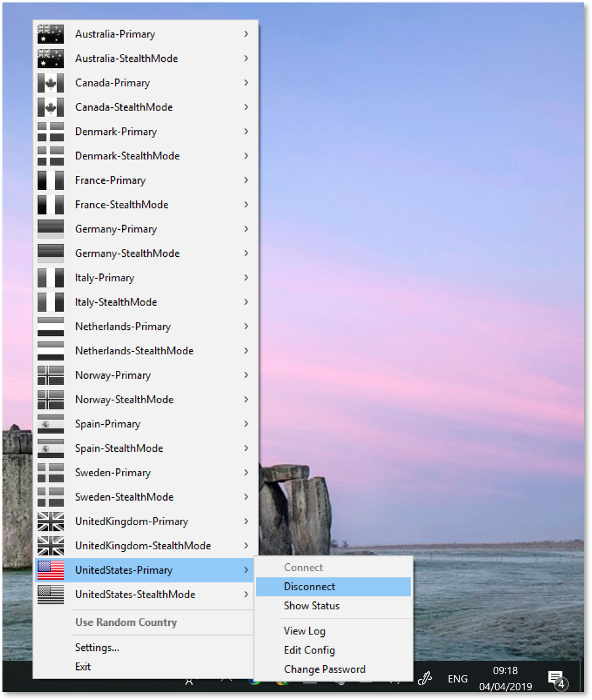Viewport: 592px width, 700px height.
Task: Expand the France-StealthMode submenu arrow
Action: coord(246,205)
